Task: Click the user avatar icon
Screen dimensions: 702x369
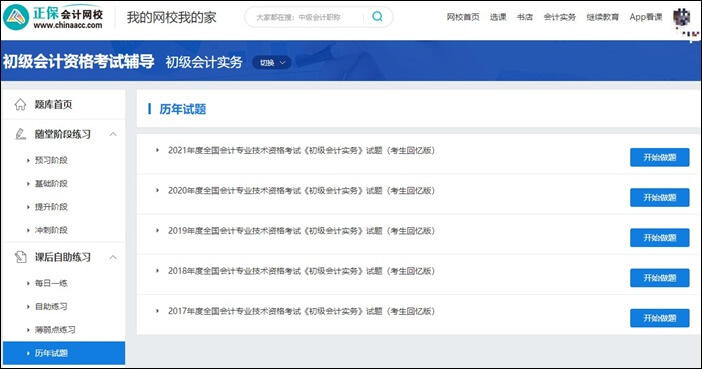Action: [681, 17]
